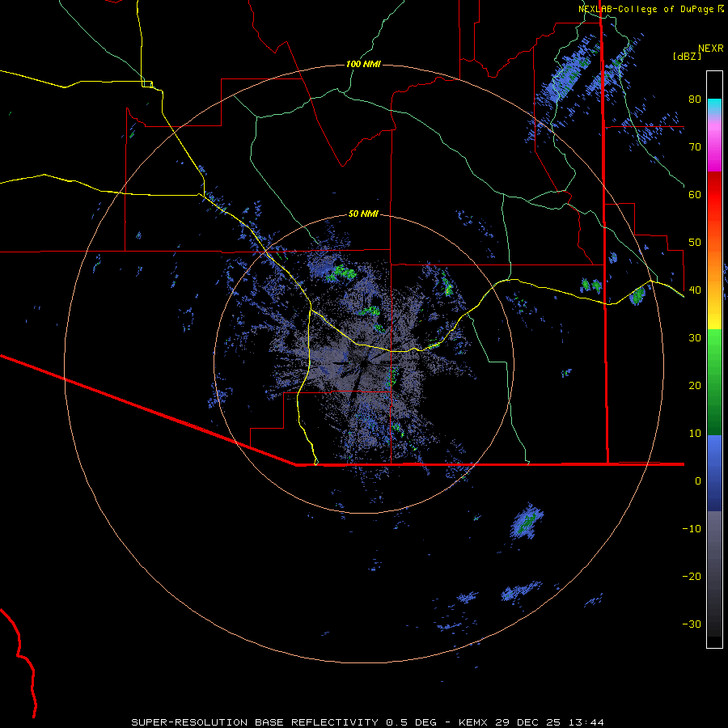Click the 60 dBZ scale value
This screenshot has height=728, width=728.
(695, 195)
